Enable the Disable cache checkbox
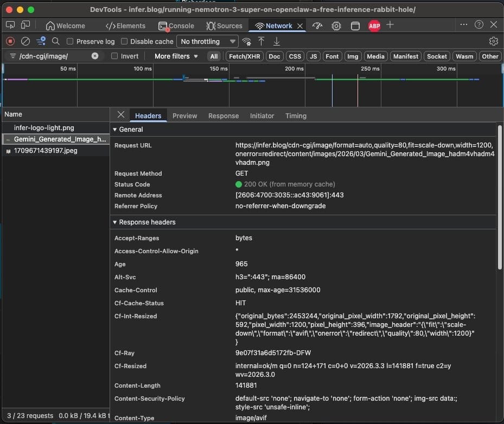The width and height of the screenshot is (504, 424). [x=124, y=41]
